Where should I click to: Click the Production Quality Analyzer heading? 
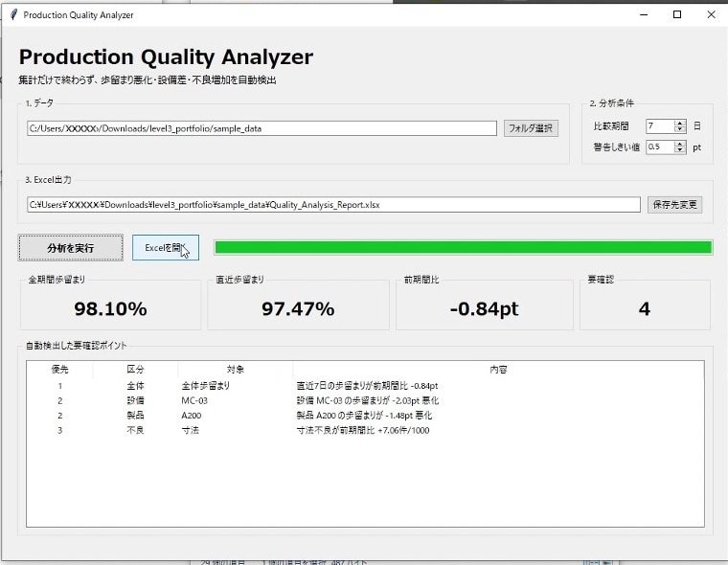[x=166, y=57]
